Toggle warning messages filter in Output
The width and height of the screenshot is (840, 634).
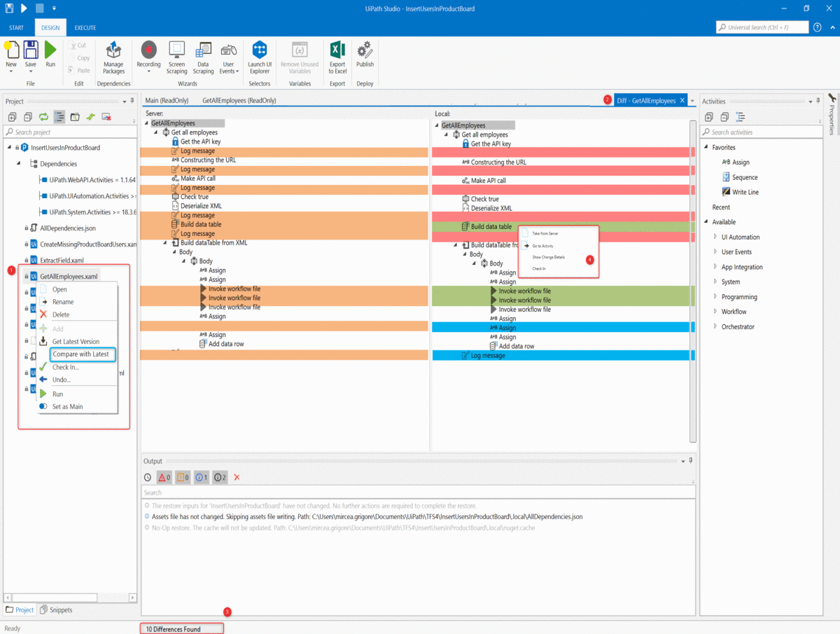(183, 477)
